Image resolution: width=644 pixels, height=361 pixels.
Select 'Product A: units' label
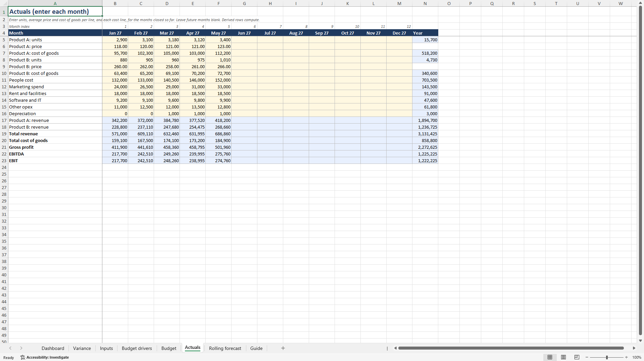pos(55,40)
